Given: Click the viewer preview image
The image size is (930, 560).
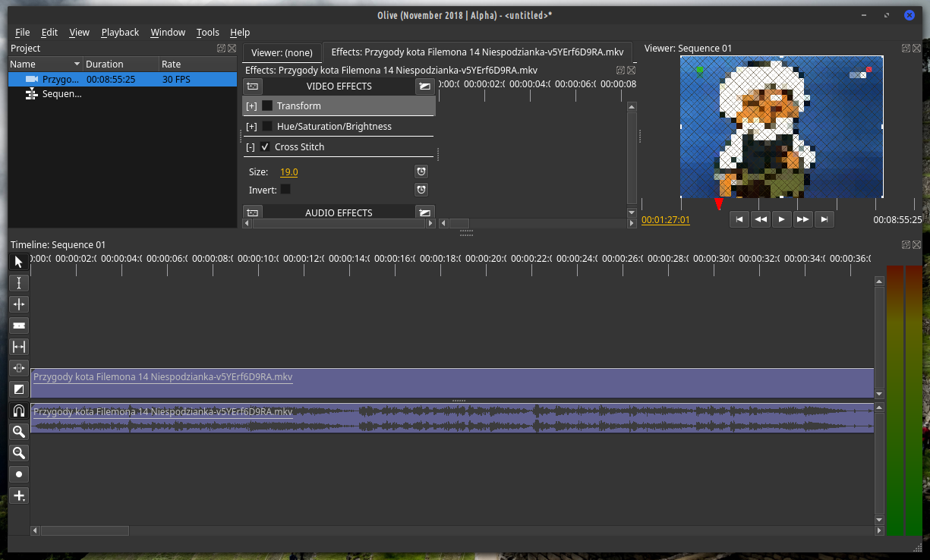Looking at the screenshot, I should point(781,126).
